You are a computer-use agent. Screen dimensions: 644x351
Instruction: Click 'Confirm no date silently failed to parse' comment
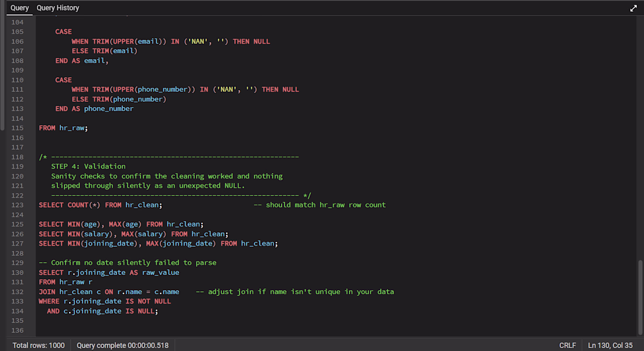coord(127,263)
